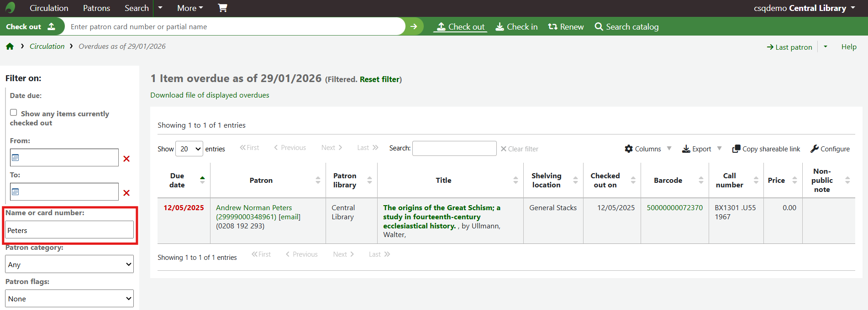Open the Configure wrench tool
Viewport: 868px width, 310px height.
click(830, 149)
